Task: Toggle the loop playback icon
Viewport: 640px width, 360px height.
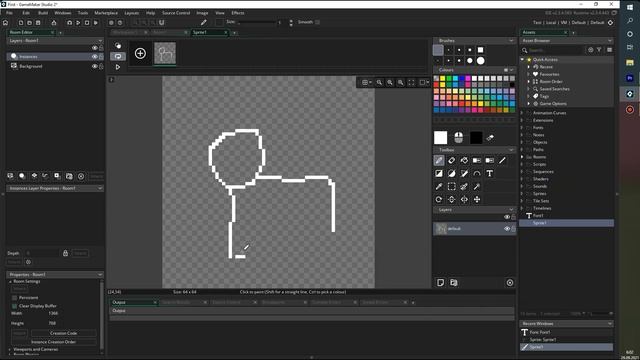Action: click(118, 56)
